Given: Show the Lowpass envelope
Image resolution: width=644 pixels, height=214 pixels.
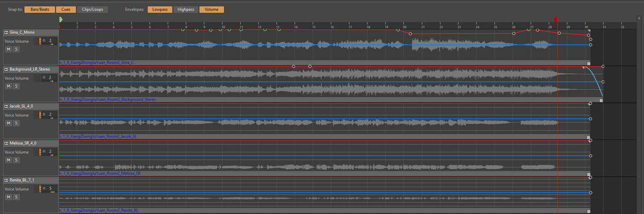Looking at the screenshot, I should click(159, 10).
